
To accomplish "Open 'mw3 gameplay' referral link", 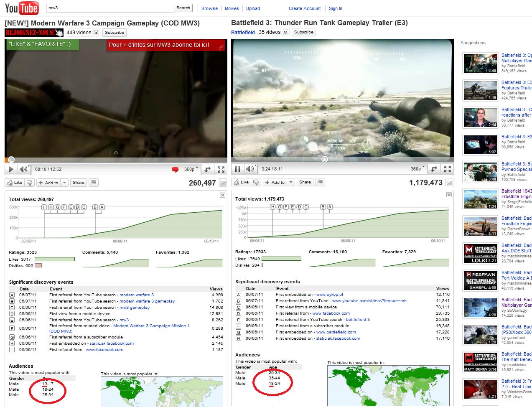I will pyautogui.click(x=135, y=307).
